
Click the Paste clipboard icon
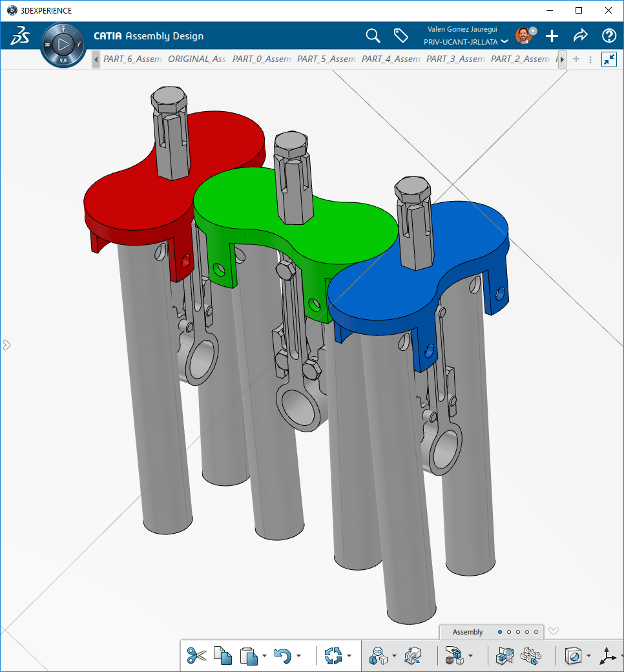tap(249, 656)
